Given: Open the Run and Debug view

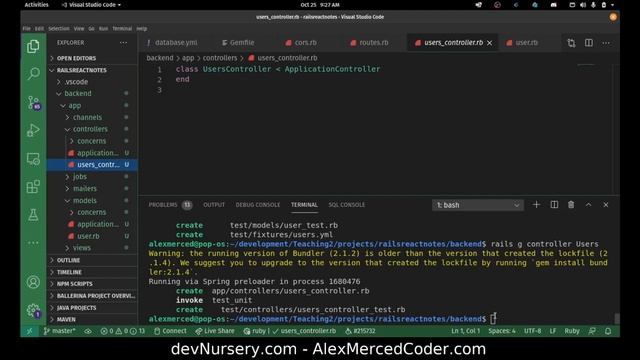Looking at the screenshot, I should click(x=33, y=130).
